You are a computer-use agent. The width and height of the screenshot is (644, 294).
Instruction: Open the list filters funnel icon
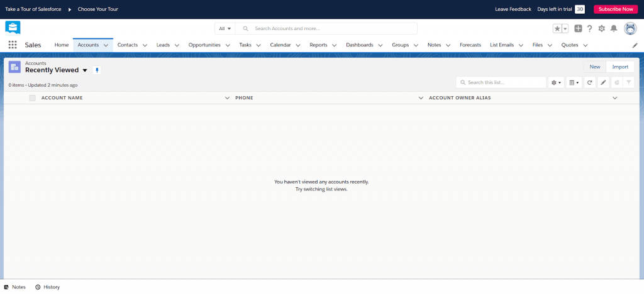[629, 82]
